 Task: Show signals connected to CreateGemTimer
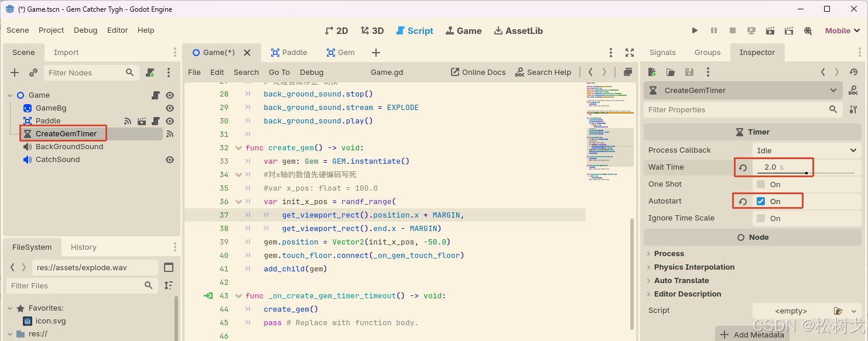tap(170, 134)
